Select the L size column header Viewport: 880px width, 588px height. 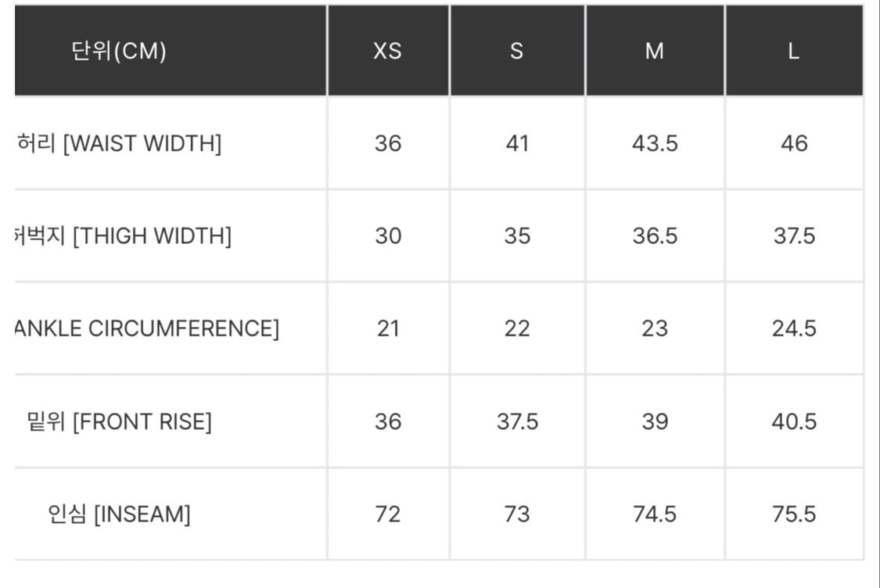click(794, 52)
